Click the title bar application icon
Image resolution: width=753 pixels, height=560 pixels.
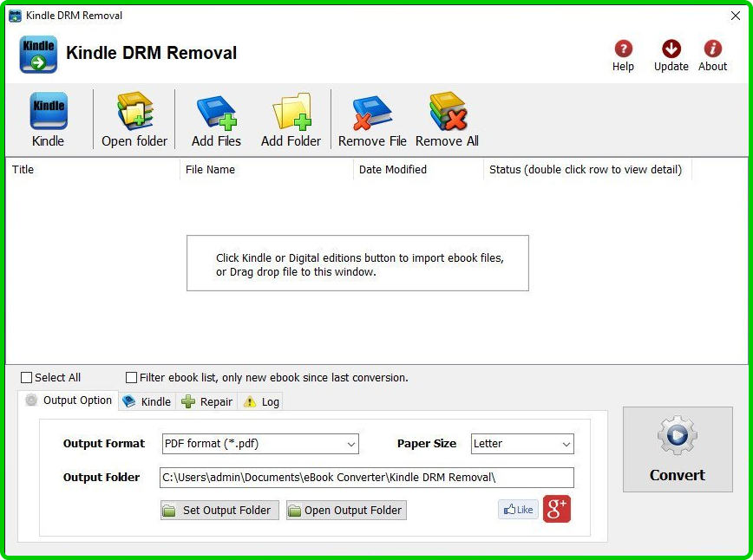[x=16, y=16]
